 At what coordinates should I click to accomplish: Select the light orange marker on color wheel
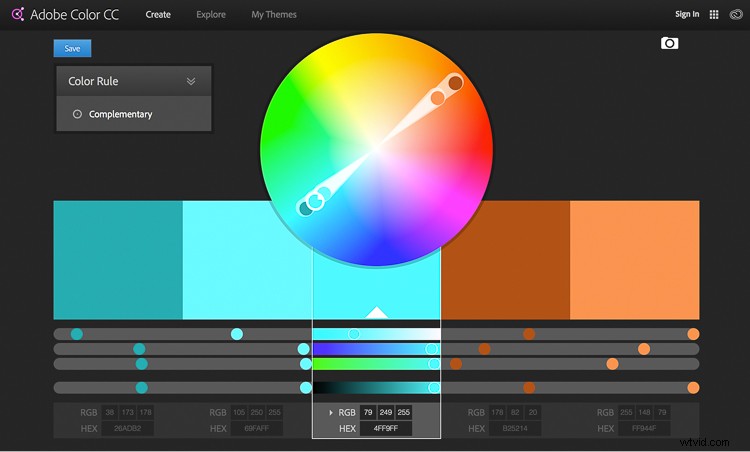pyautogui.click(x=437, y=98)
